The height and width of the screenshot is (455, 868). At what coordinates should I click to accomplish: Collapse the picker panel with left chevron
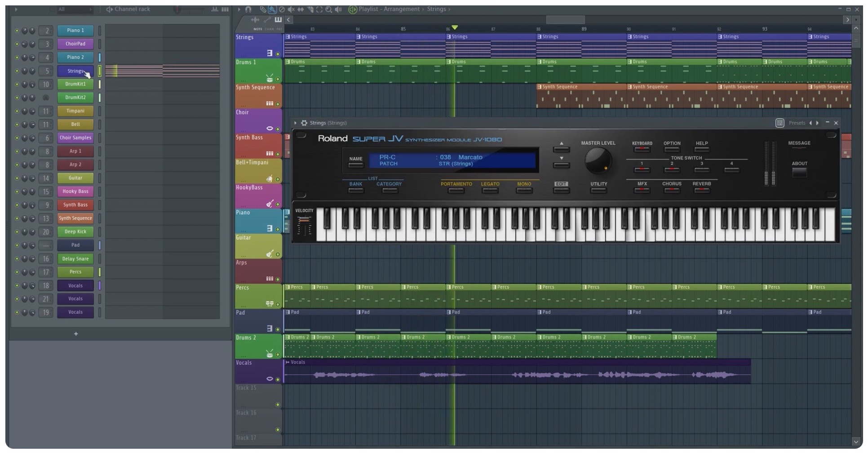pyautogui.click(x=288, y=20)
